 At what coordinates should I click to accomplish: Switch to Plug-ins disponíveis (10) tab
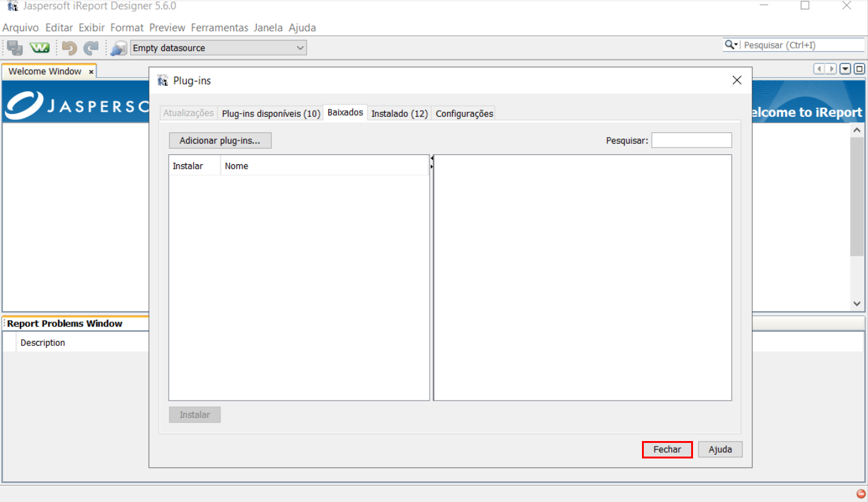[271, 113]
